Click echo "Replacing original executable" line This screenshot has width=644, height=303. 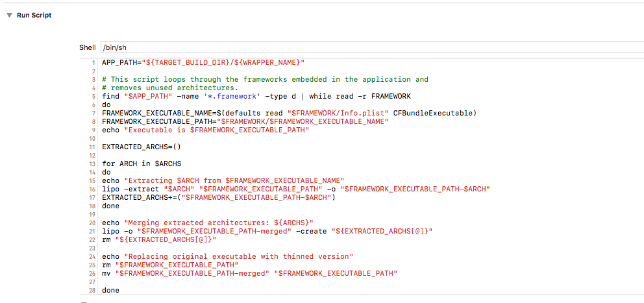tap(228, 256)
